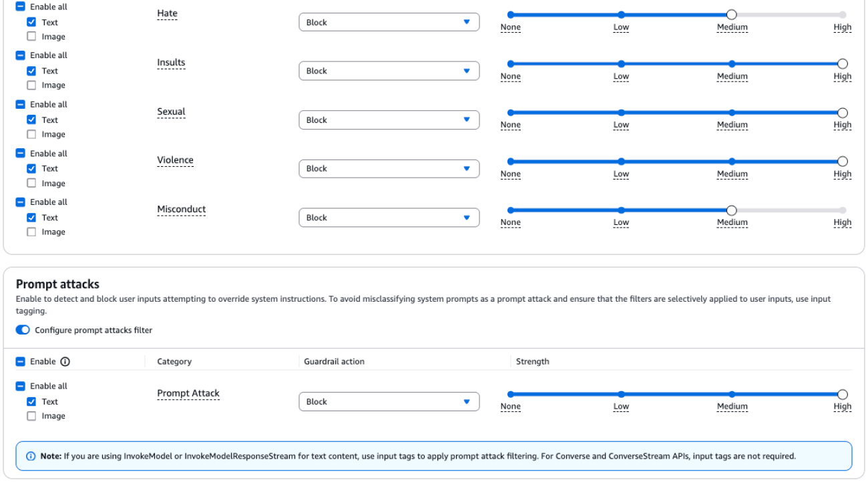Click the Category column header

tap(174, 361)
